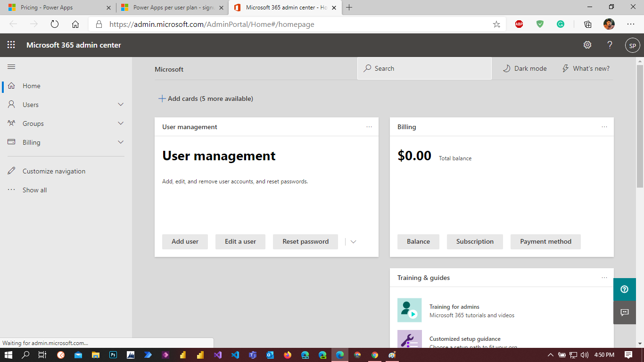The width and height of the screenshot is (644, 362).
Task: Toggle Dark mode
Action: [x=525, y=68]
